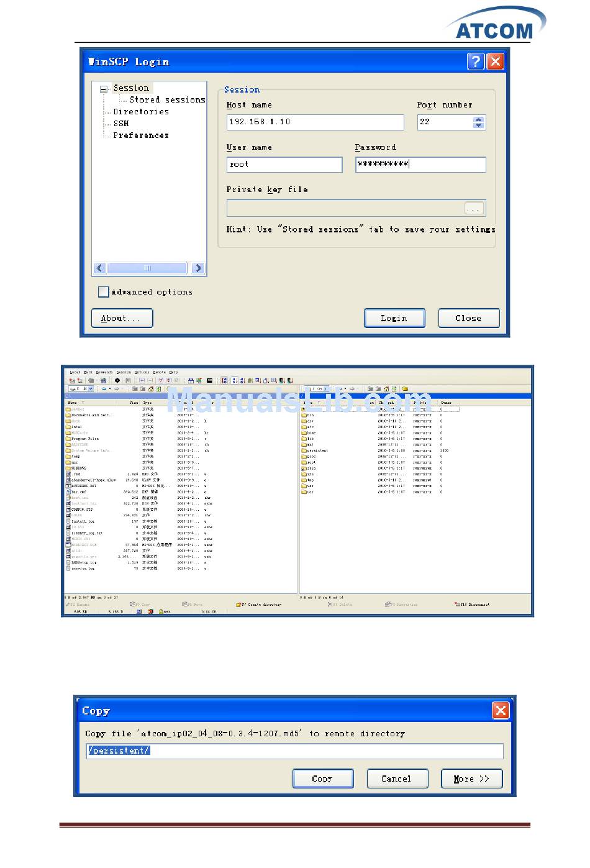Open the Local menu

pos(75,372)
